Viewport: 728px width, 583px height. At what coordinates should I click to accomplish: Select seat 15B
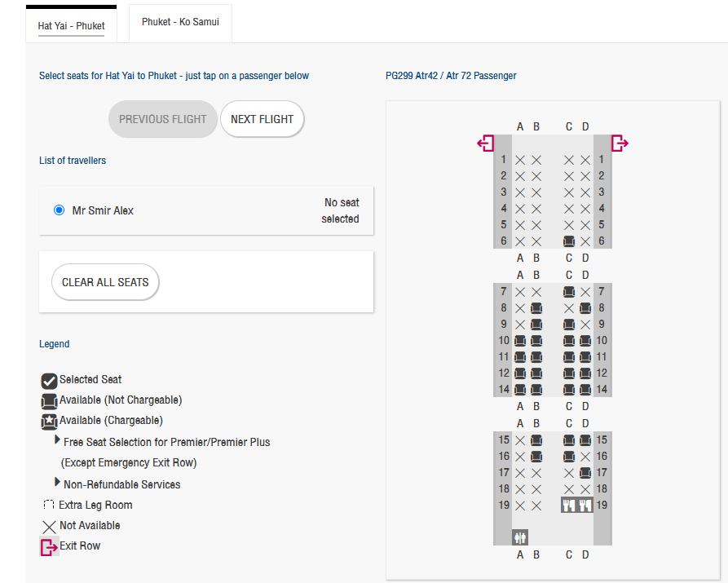click(x=536, y=440)
